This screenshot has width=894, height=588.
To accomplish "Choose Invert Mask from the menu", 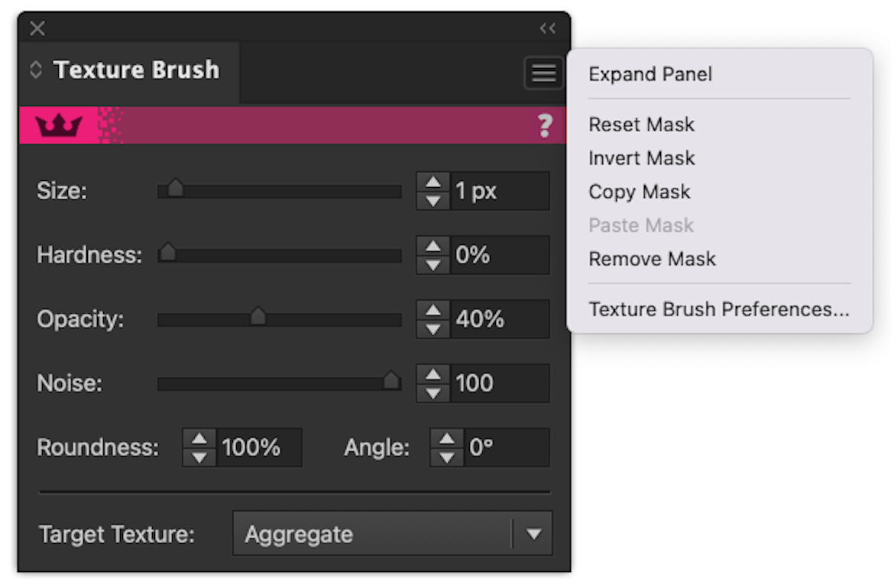I will click(x=641, y=158).
